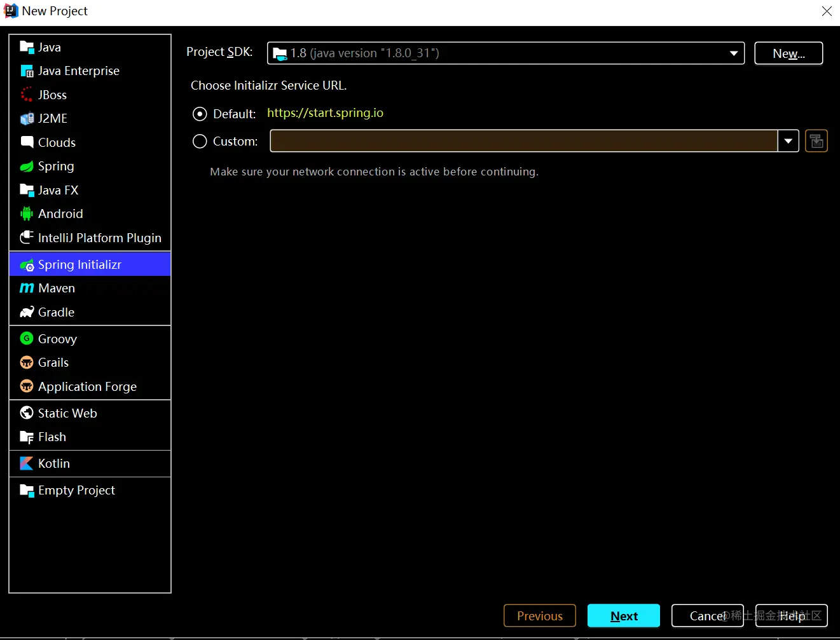Select the Spring green leaf icon

click(x=27, y=167)
